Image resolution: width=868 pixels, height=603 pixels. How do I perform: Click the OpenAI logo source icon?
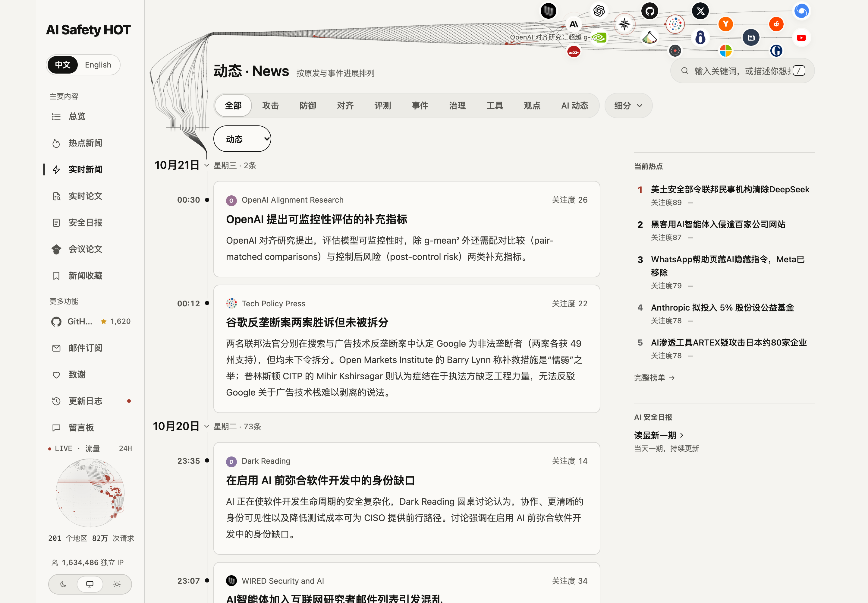[599, 11]
